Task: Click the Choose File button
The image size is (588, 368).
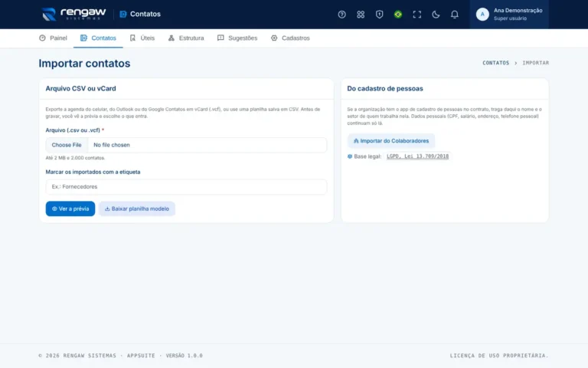Action: click(67, 145)
